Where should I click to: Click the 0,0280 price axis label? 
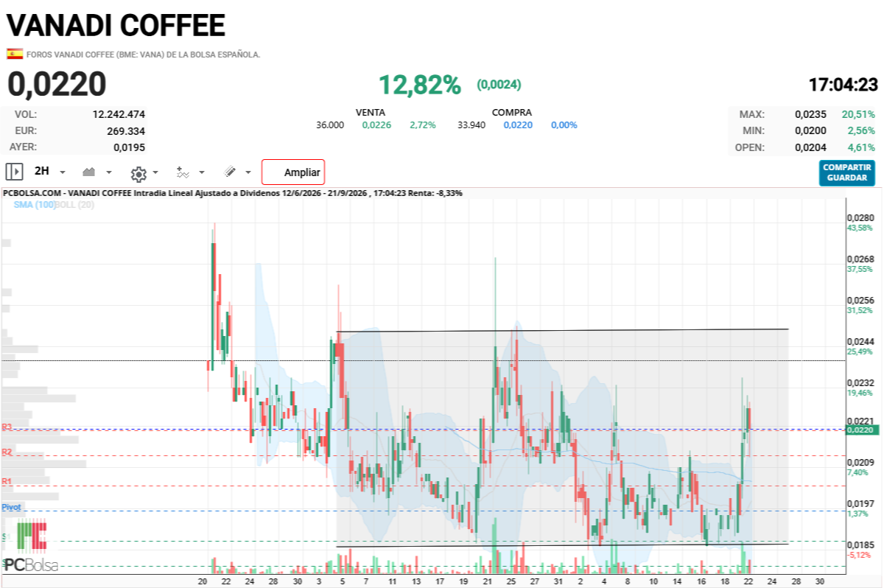[x=860, y=218]
